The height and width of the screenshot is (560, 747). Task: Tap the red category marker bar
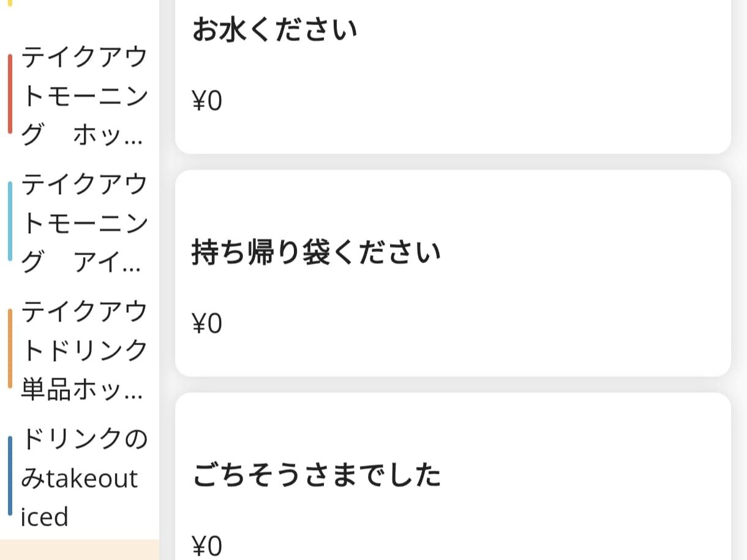[x=10, y=94]
